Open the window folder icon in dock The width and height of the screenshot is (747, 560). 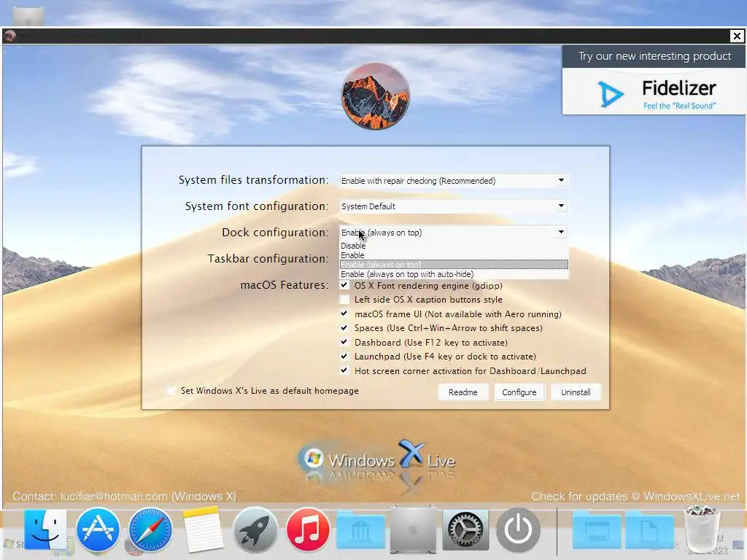coord(597,531)
